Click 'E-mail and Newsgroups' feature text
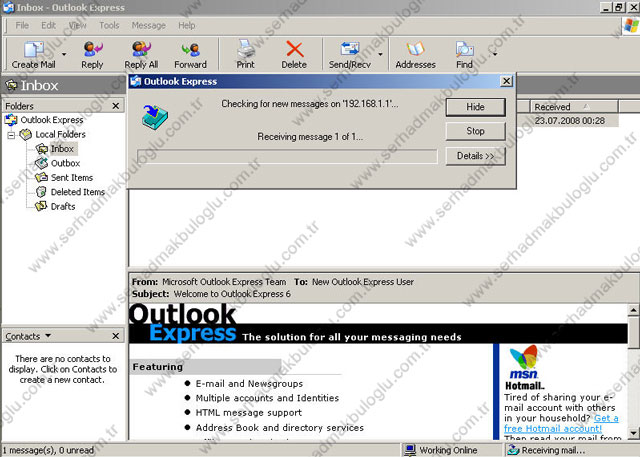Viewport: 640px width, 457px height. coord(249,384)
